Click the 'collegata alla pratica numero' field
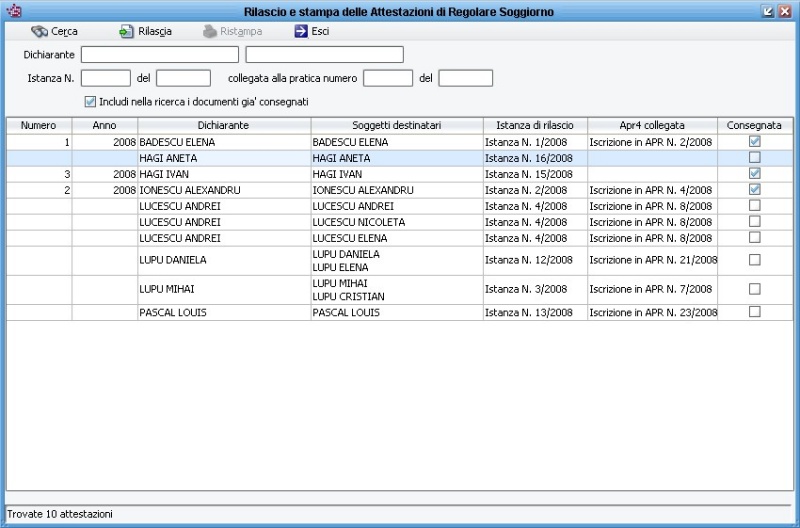This screenshot has width=800, height=528. click(x=388, y=78)
